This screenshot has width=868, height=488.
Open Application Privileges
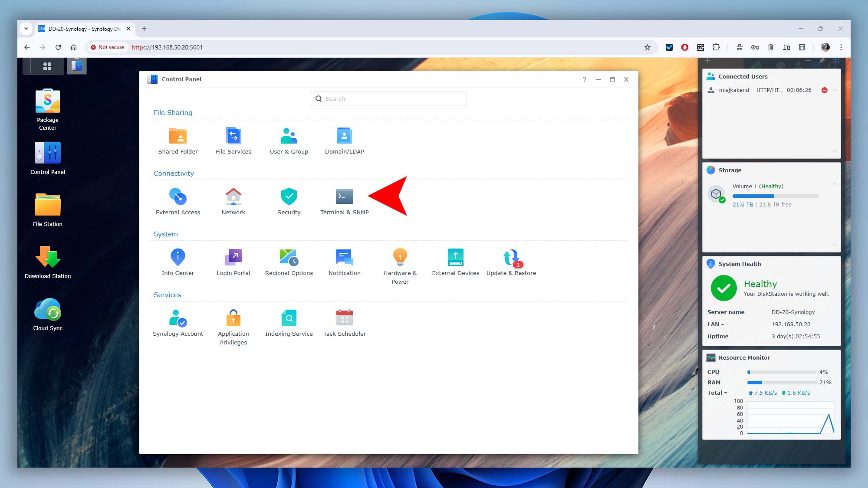233,327
